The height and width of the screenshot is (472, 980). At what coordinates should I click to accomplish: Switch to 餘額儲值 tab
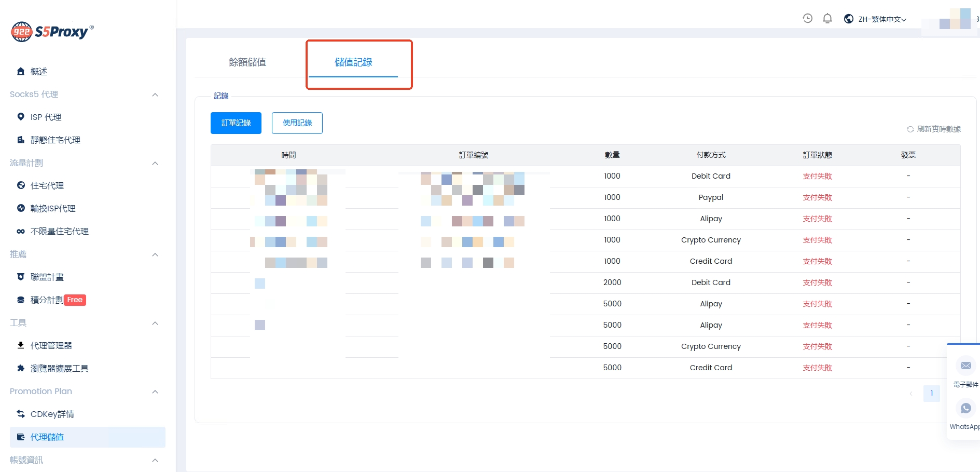pyautogui.click(x=247, y=62)
